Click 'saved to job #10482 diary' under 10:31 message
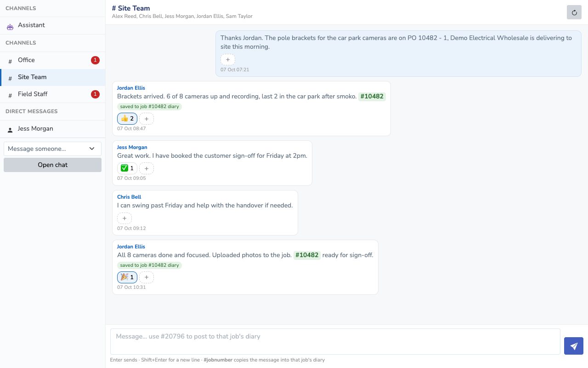This screenshot has width=588, height=368. (149, 265)
